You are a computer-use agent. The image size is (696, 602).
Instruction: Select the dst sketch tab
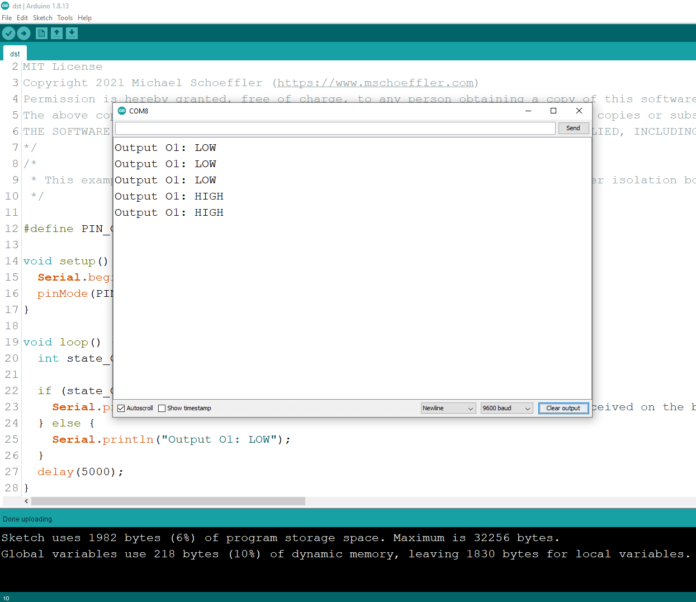(15, 54)
